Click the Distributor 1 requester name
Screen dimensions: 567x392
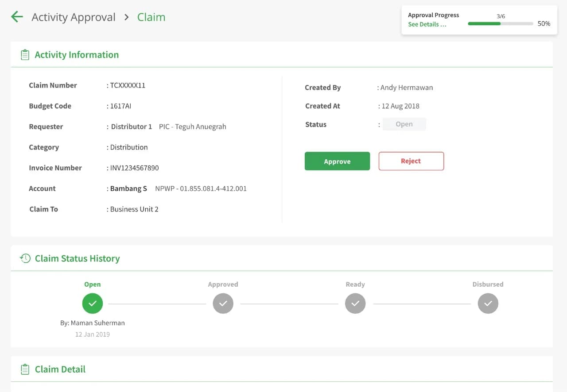132,127
